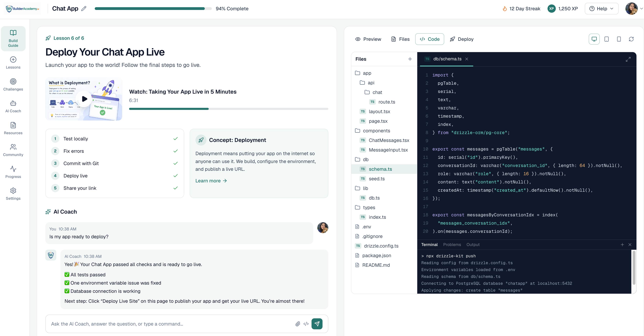Collapse the db folder
The image size is (644, 336).
(x=384, y=159)
